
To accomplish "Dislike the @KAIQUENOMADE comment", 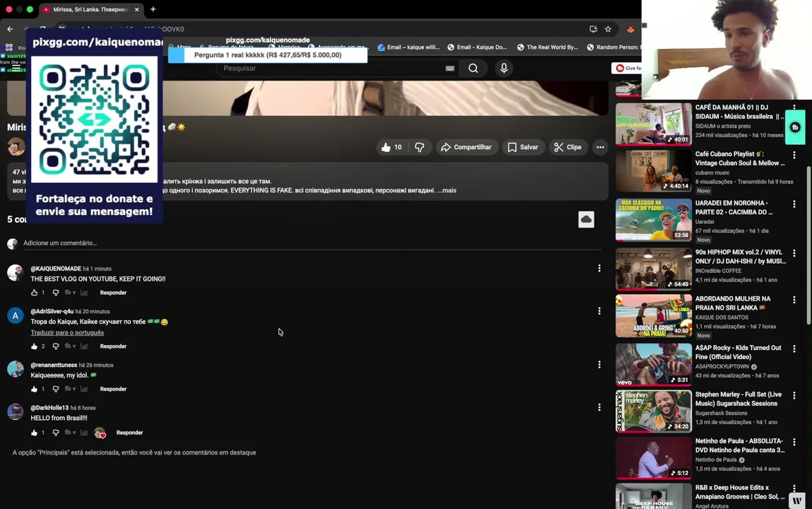I will pos(55,293).
